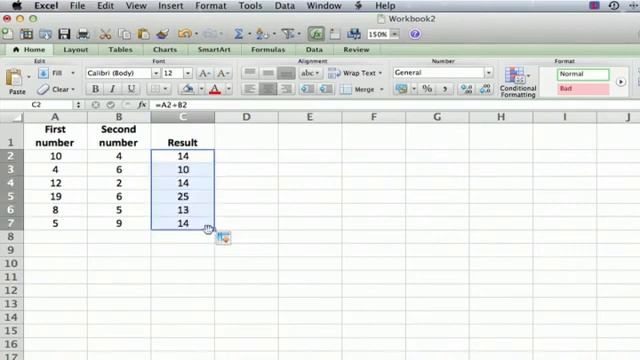Click the currency format icon
This screenshot has height=360, width=640.
pos(401,89)
